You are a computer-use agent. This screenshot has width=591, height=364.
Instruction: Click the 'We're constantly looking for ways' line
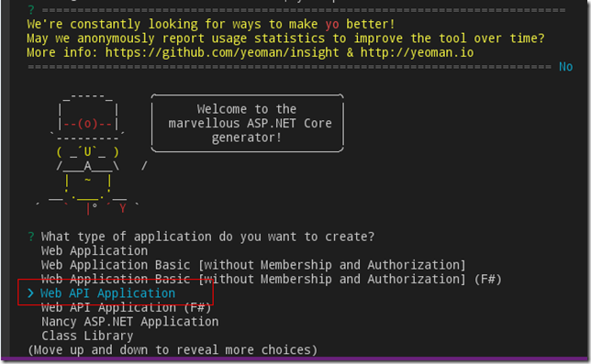tap(211, 25)
